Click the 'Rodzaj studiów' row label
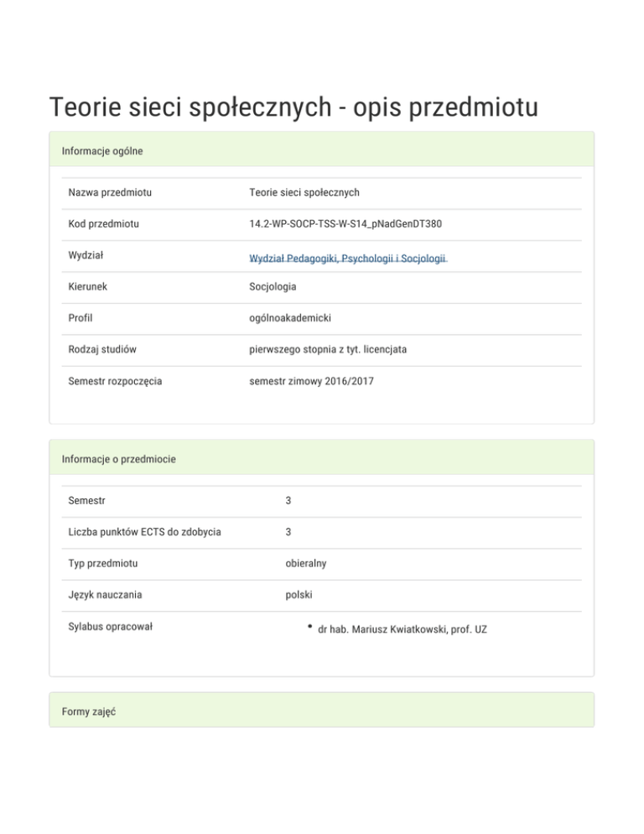This screenshot has height=834, width=644. (103, 349)
